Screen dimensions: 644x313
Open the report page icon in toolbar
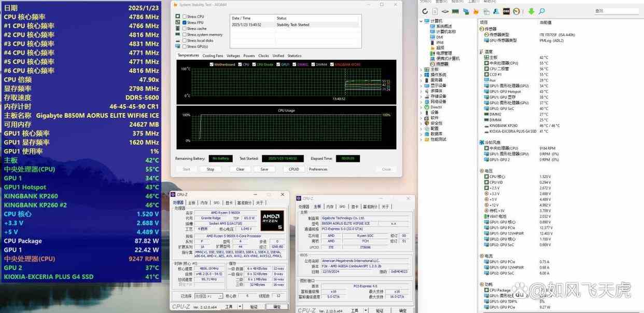pos(435,11)
